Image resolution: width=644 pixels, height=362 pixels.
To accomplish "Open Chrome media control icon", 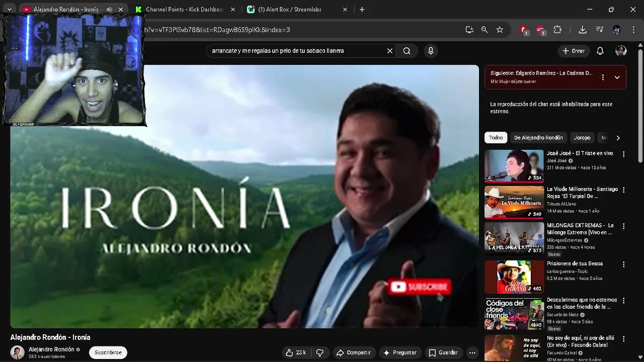I will [599, 30].
